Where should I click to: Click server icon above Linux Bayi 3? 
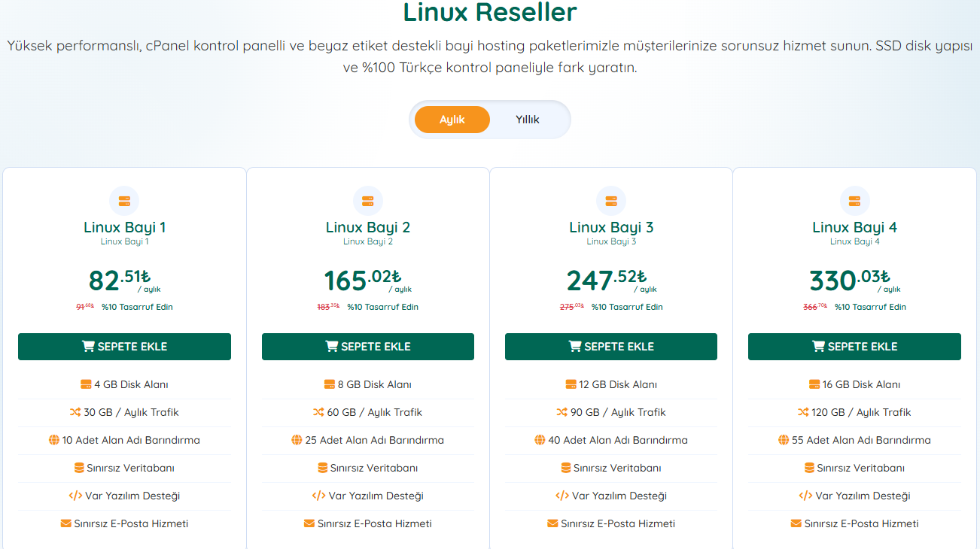pos(610,201)
